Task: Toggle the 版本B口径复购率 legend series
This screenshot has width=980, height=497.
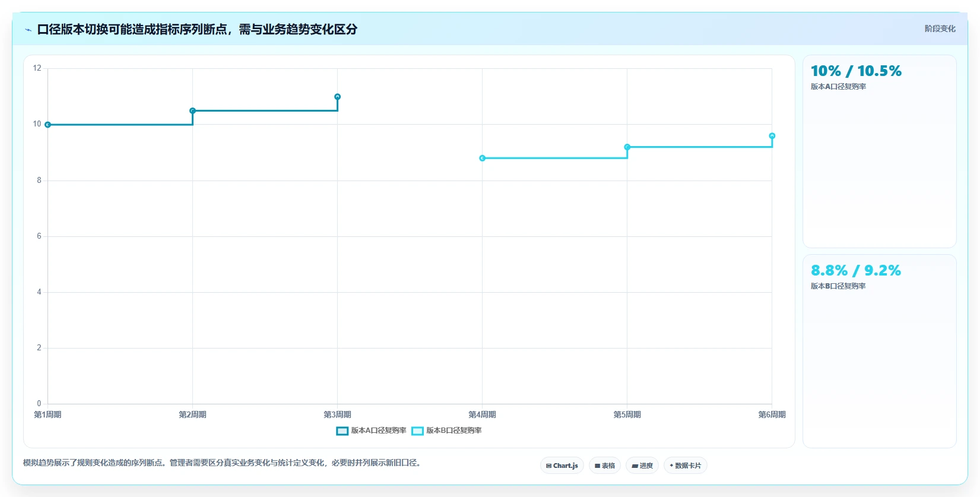Action: click(x=447, y=430)
